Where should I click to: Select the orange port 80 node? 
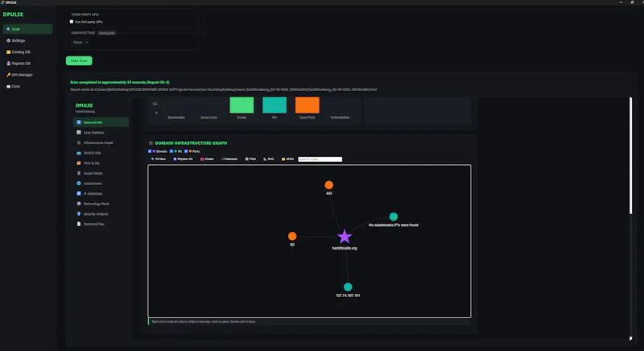click(292, 236)
